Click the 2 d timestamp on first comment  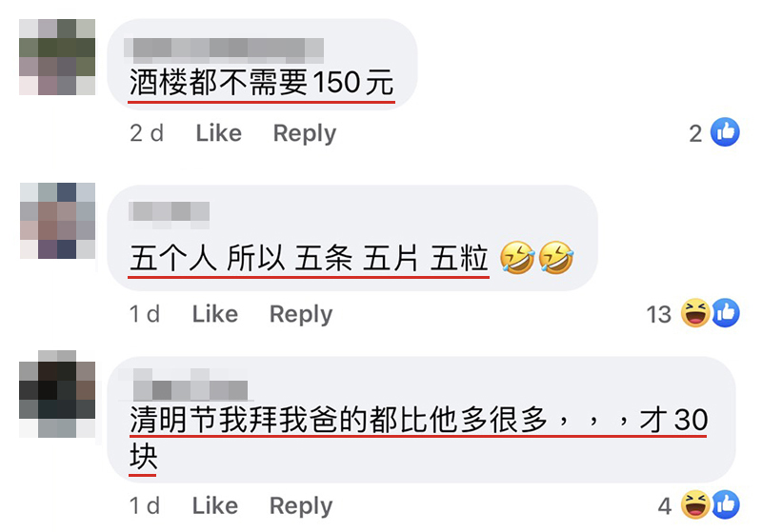click(147, 133)
